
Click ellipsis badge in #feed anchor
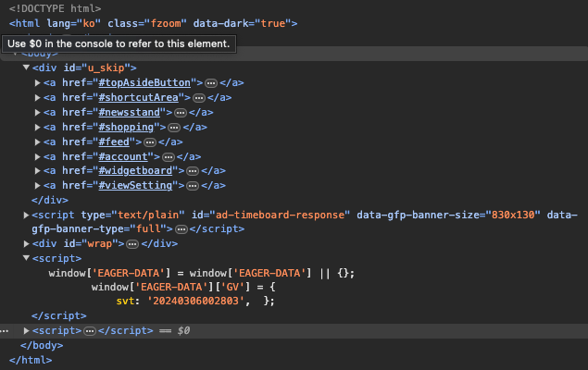click(x=150, y=142)
